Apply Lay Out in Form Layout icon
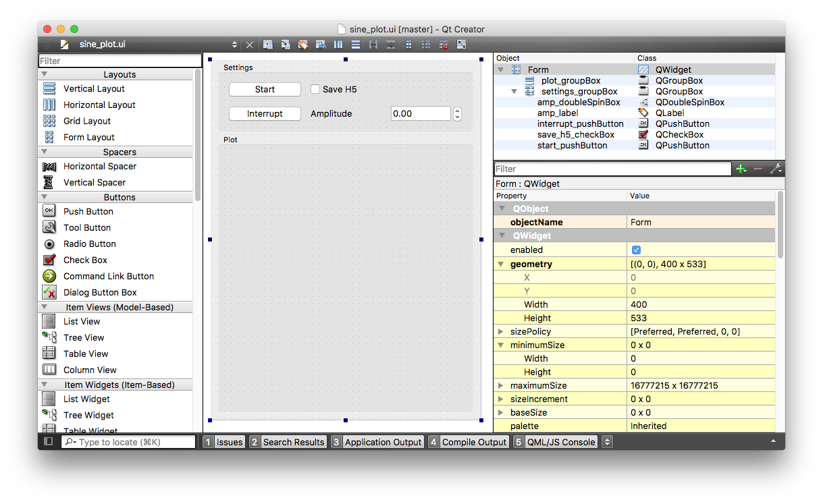 tap(408, 45)
